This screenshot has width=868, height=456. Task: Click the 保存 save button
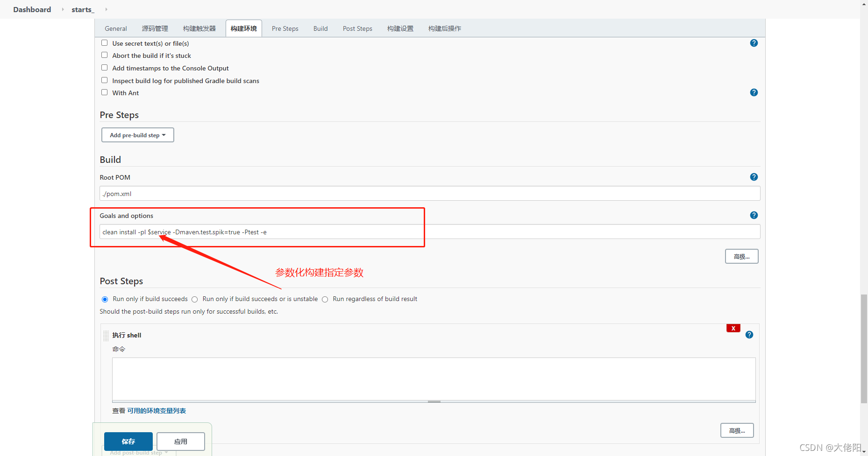128,442
